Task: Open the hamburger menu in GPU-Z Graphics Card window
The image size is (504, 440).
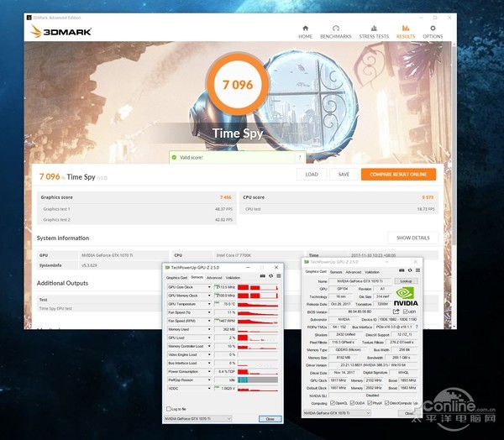Action: click(417, 271)
